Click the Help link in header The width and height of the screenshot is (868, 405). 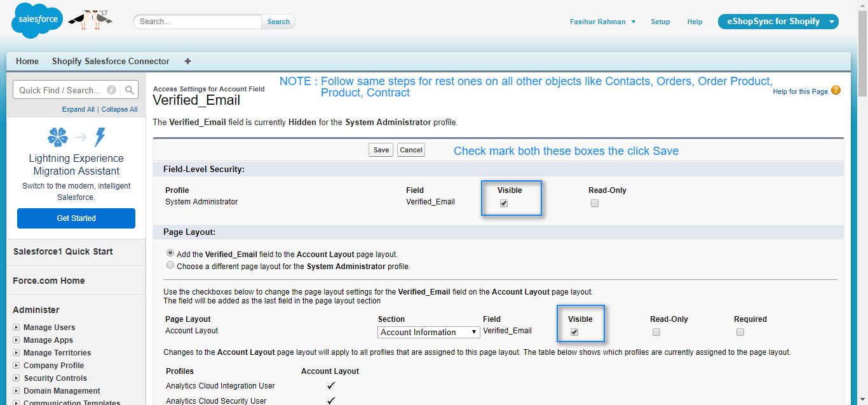click(x=695, y=22)
